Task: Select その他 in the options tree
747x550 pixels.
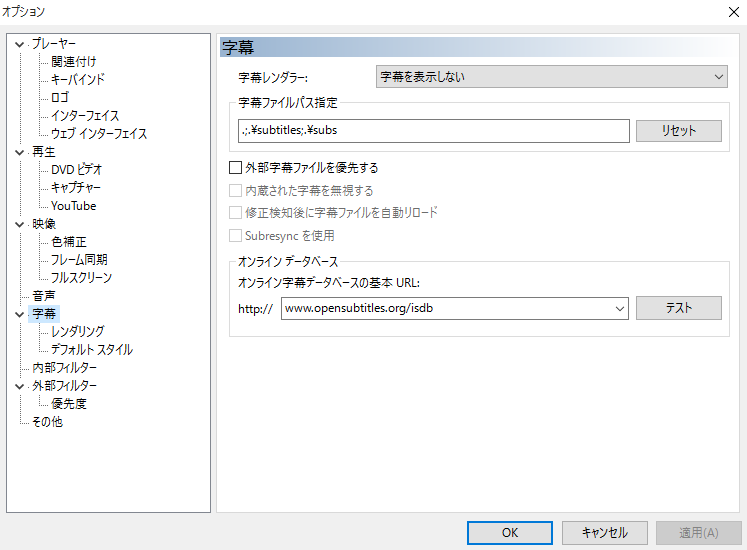Action: 47,422
